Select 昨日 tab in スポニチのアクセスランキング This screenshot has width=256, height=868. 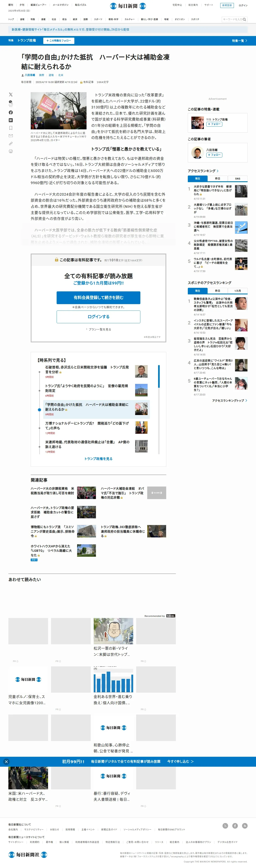218,291
